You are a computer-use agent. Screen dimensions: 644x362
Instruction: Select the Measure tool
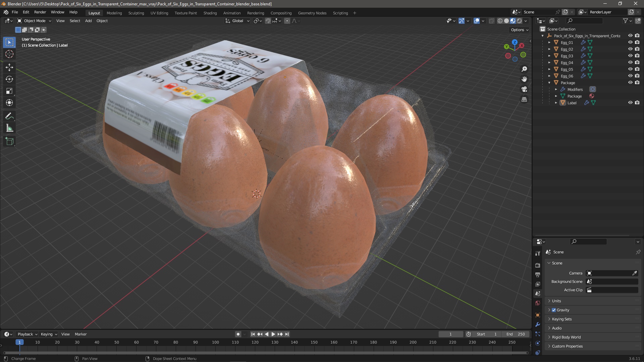click(9, 128)
